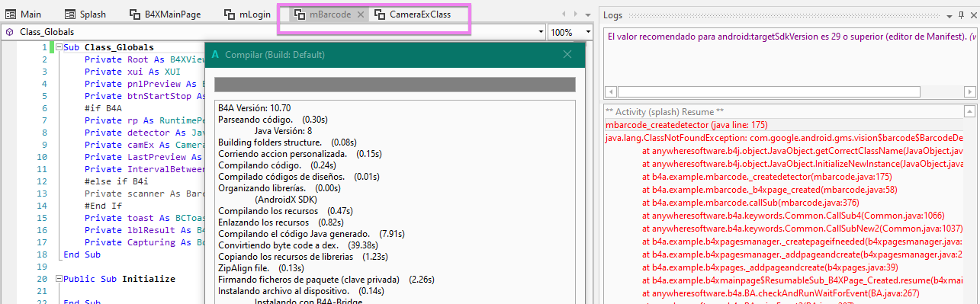Click the B4XMainPage tab's class icon

tap(135, 14)
